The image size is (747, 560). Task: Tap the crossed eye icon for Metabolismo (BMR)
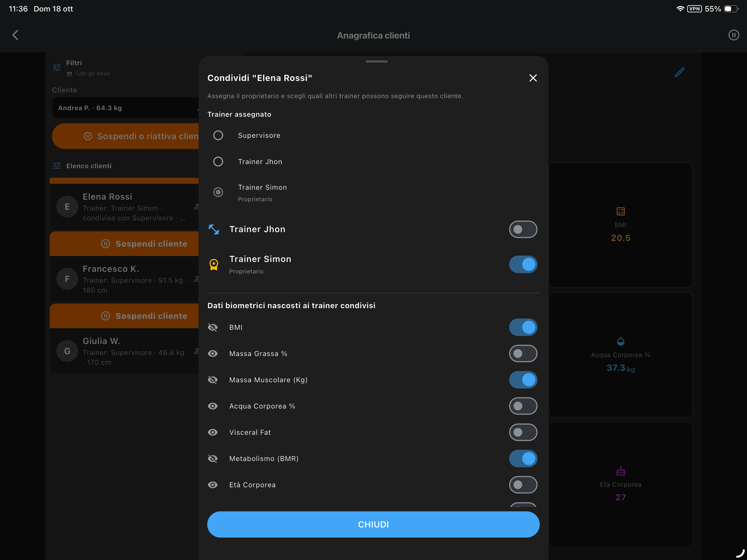click(x=213, y=459)
